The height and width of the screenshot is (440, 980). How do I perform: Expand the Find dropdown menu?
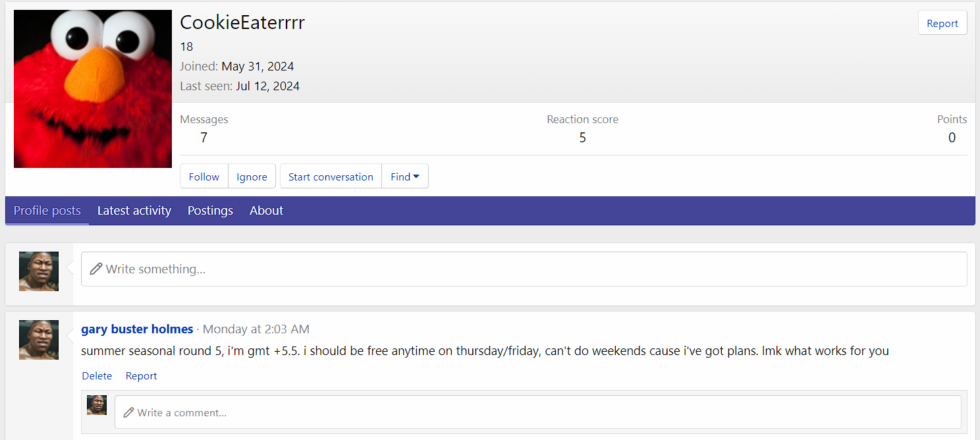[405, 177]
